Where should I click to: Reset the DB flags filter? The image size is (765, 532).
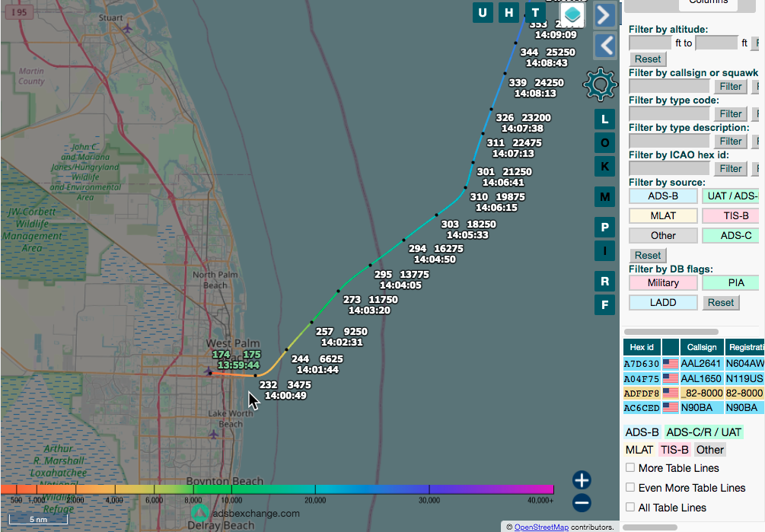point(721,302)
